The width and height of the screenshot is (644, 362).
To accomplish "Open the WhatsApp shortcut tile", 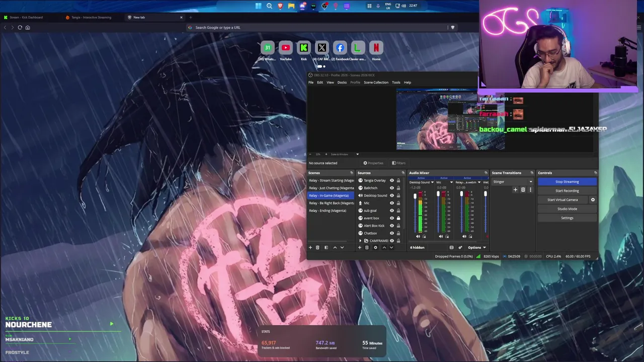I will pos(268,48).
